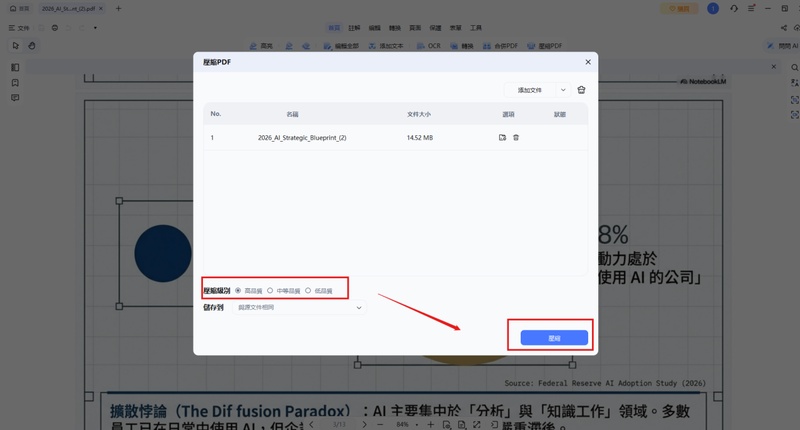Click the 壓縮PDF toolbar button
The image size is (800, 430).
tap(545, 46)
